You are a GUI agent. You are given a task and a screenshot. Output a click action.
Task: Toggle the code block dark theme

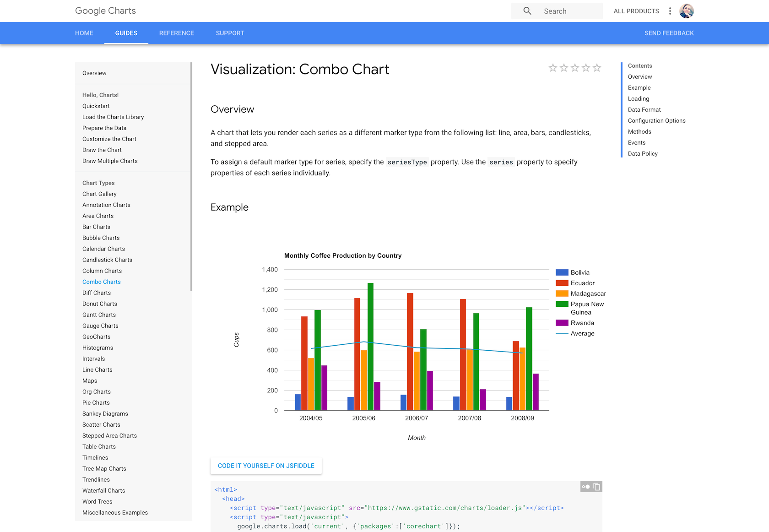(x=586, y=487)
